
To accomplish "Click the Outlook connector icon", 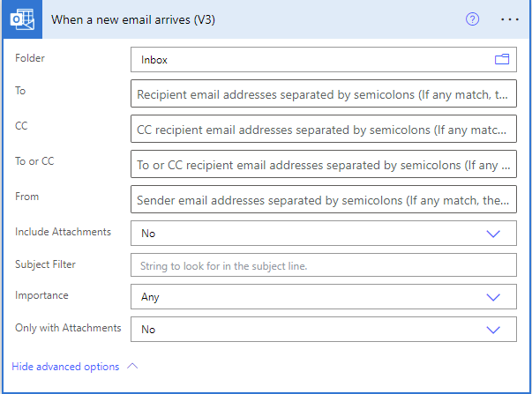I will point(20,19).
